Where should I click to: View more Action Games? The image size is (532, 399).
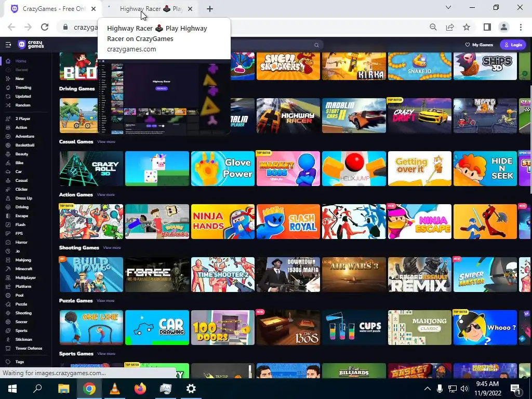106,195
